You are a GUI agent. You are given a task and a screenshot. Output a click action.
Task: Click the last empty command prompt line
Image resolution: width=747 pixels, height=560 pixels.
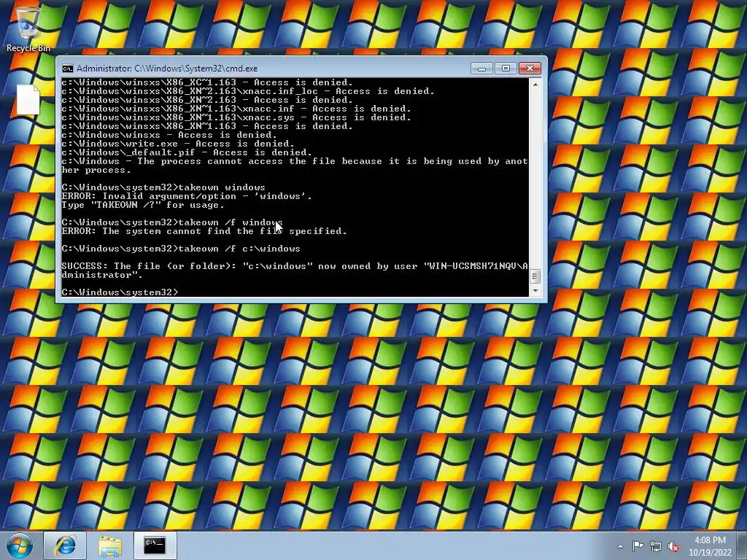click(x=120, y=292)
